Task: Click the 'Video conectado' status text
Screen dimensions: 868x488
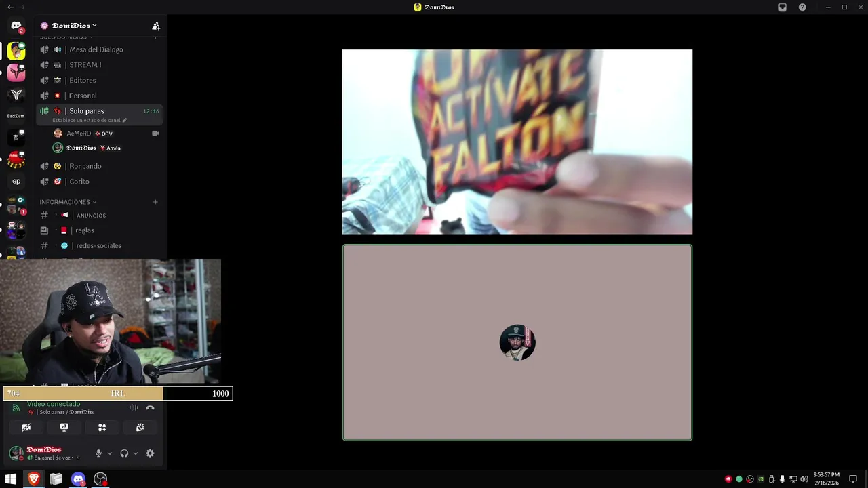Action: (x=54, y=404)
